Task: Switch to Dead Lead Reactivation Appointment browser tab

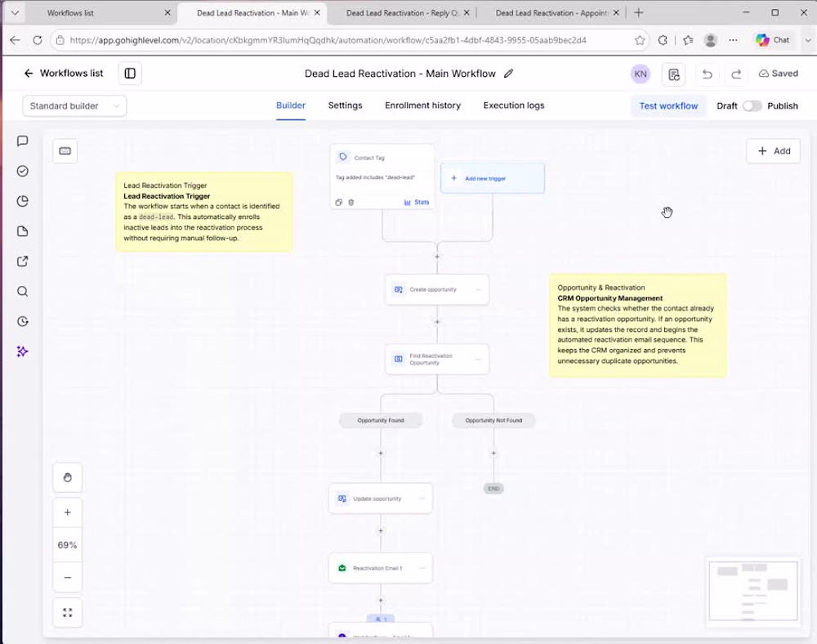Action: click(551, 13)
